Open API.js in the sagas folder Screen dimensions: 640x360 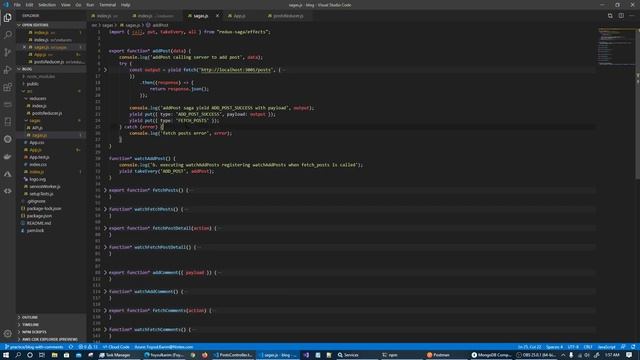37,128
